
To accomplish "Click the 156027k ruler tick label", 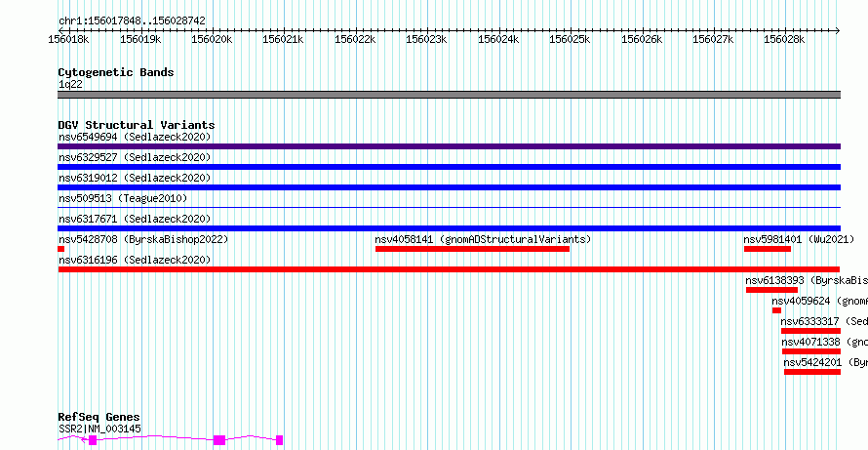I will tap(714, 39).
